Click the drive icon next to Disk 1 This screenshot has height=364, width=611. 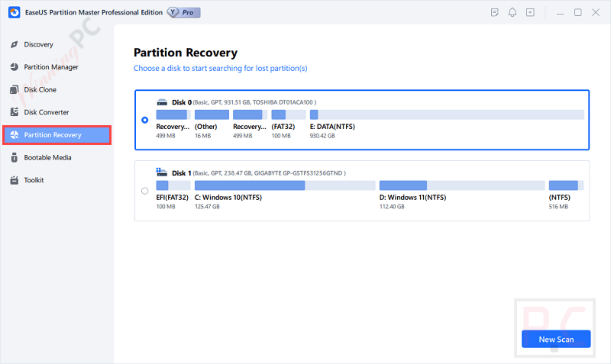click(x=162, y=172)
